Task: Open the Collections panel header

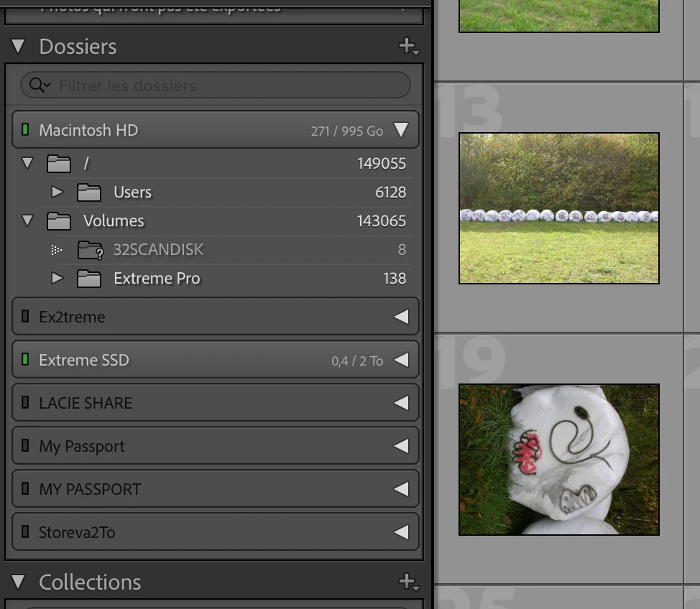Action: [214, 582]
